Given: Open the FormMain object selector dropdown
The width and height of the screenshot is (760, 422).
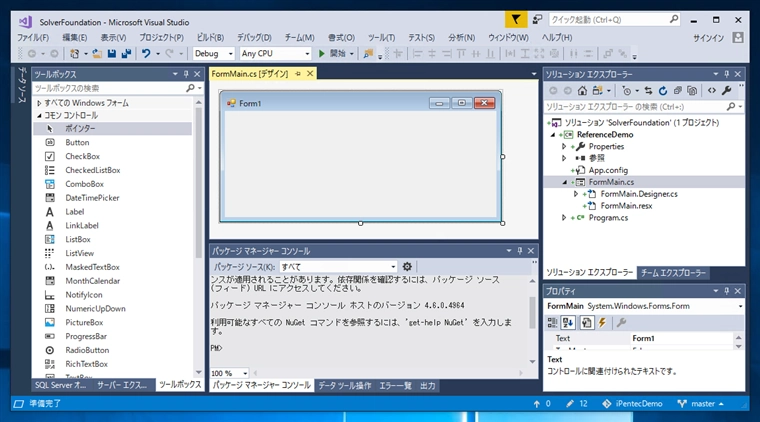Looking at the screenshot, I should click(740, 306).
